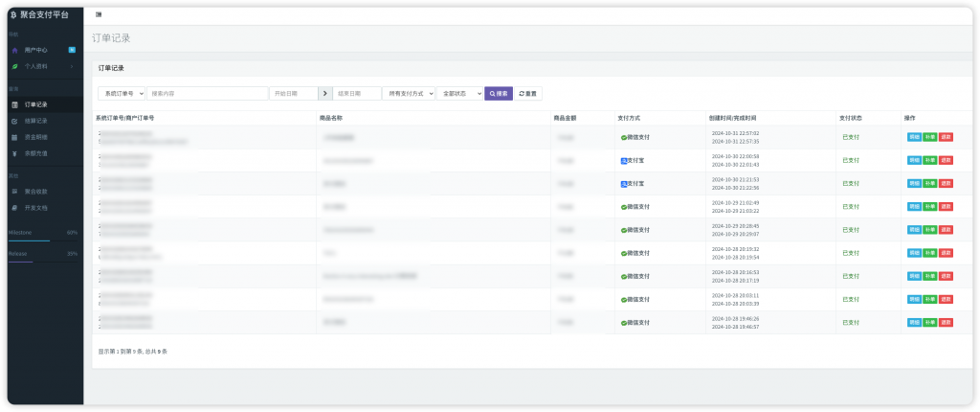Click the WeChat icon in the 2024-10-29 20:28:45 row
This screenshot has height=412, width=980.
tap(623, 230)
